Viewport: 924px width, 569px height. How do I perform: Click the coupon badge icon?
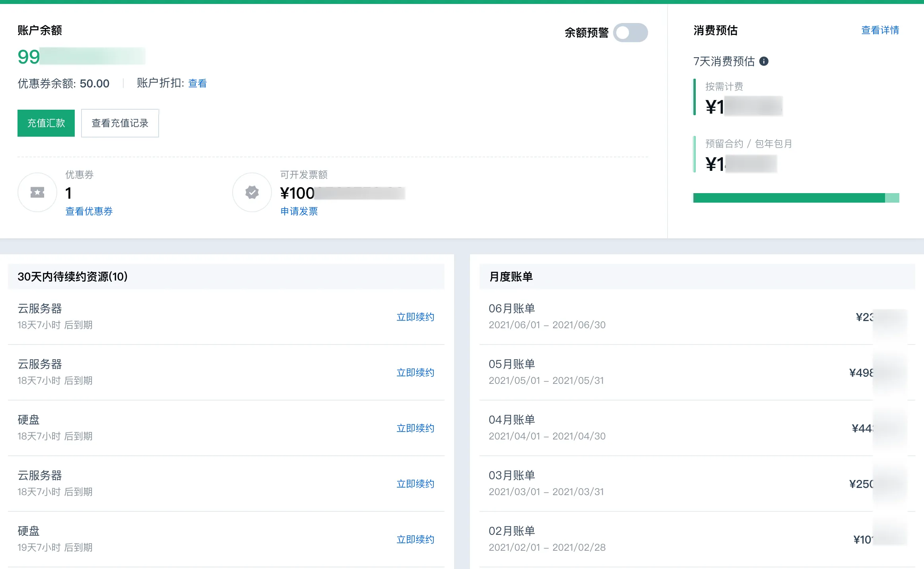click(37, 192)
